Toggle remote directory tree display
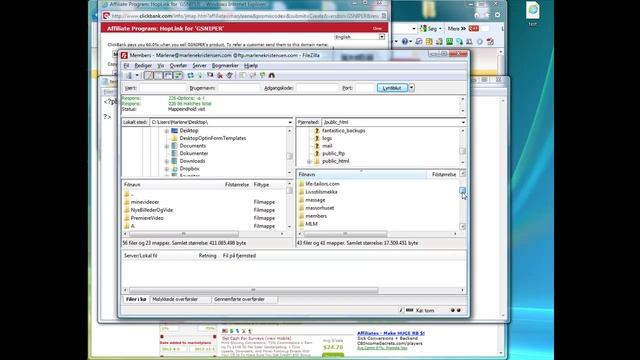Viewport: 640px width, 360px height. [x=168, y=76]
